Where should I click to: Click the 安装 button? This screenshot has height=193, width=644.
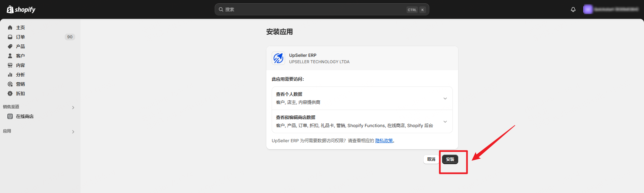click(x=450, y=159)
